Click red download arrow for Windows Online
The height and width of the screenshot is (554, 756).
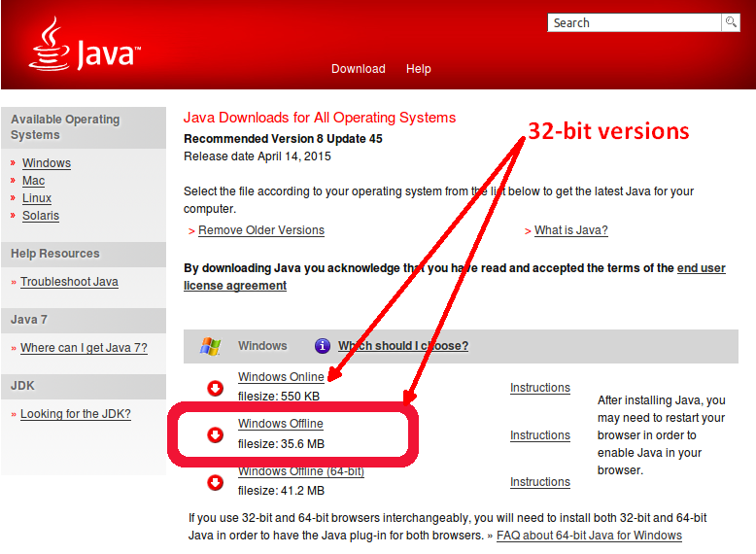tap(215, 388)
